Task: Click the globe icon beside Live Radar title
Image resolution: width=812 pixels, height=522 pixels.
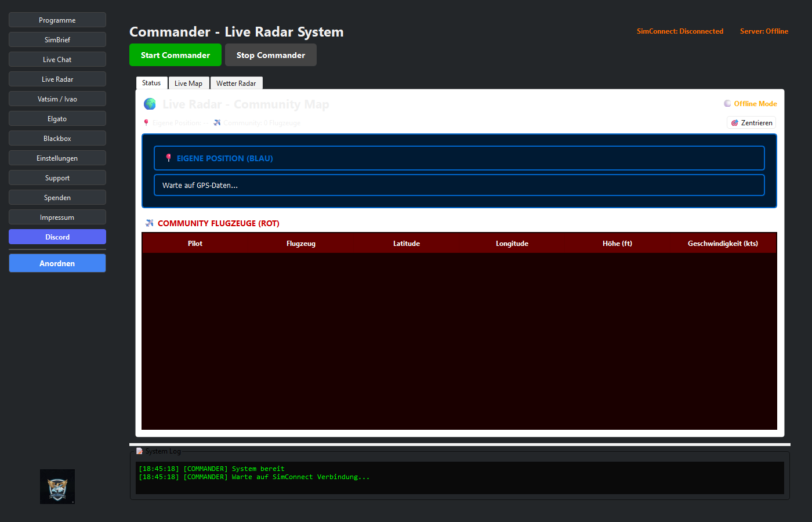Action: pyautogui.click(x=150, y=104)
